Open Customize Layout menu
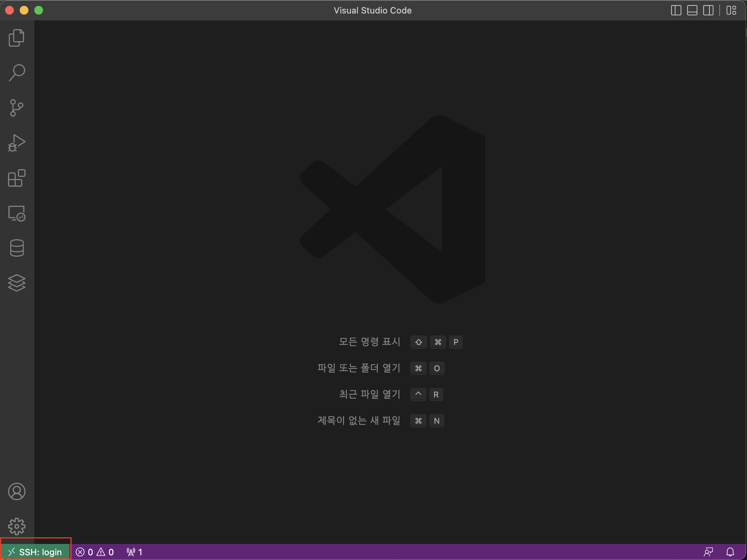 [x=731, y=10]
